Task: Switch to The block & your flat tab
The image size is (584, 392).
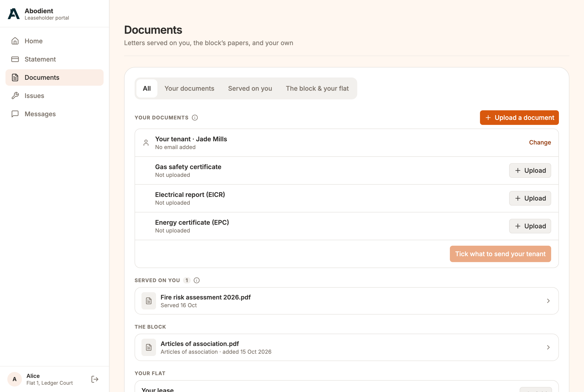Action: click(x=317, y=88)
